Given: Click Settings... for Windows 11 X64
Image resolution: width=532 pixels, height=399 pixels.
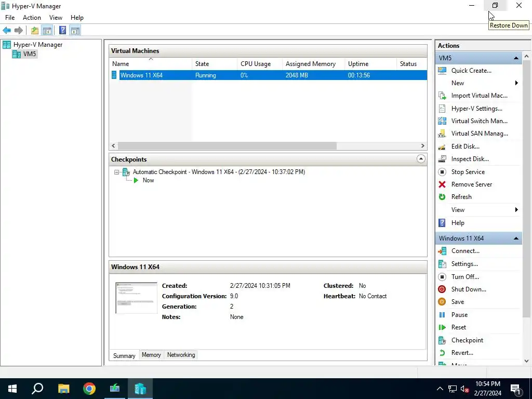Looking at the screenshot, I should [464, 264].
